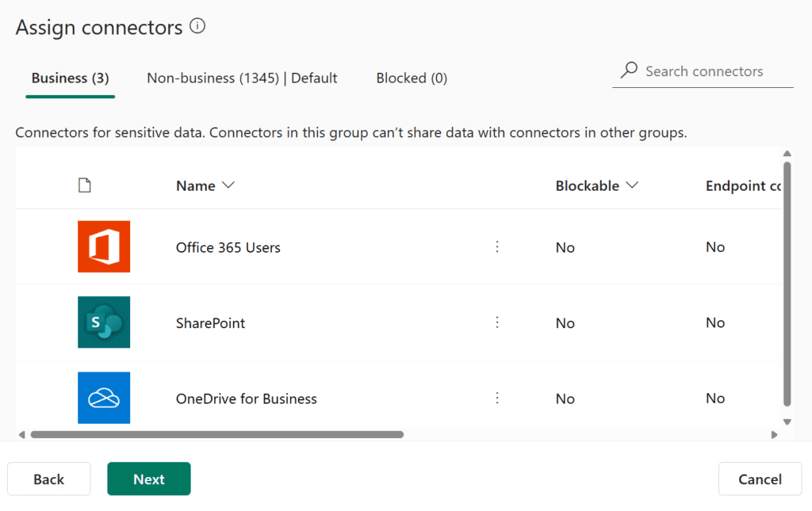Viewport: 812px width, 511px height.
Task: Open the Blockable column sort dropdown
Action: (632, 185)
